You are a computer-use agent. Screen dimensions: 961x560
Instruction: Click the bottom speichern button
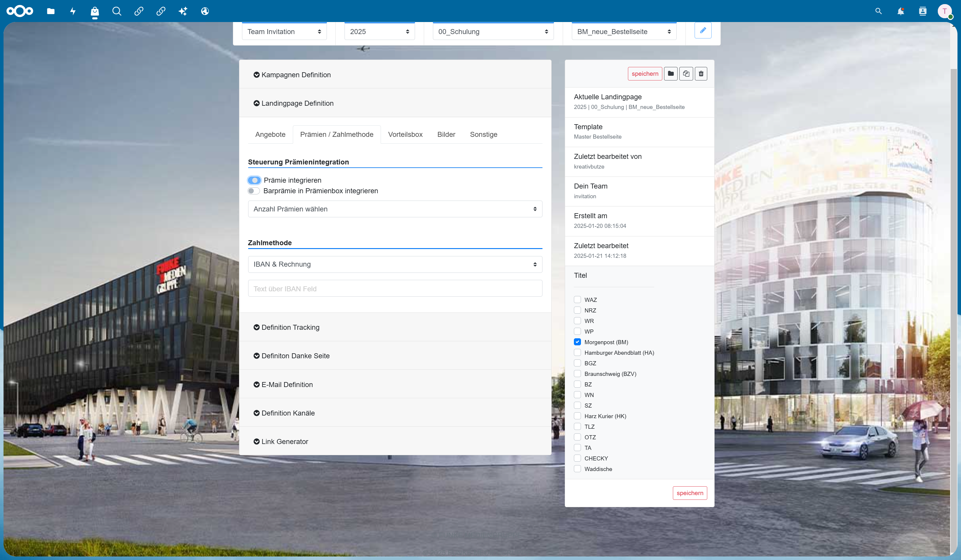[690, 493]
